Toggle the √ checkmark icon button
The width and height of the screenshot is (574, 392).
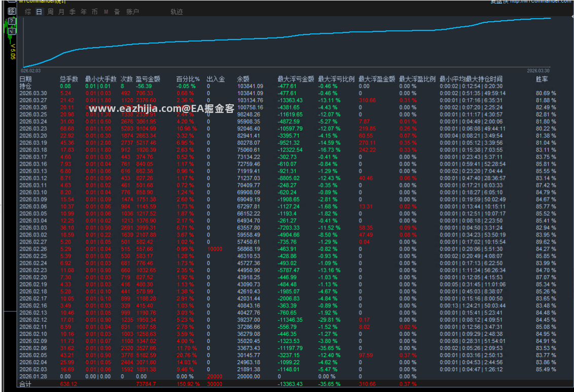[12, 31]
